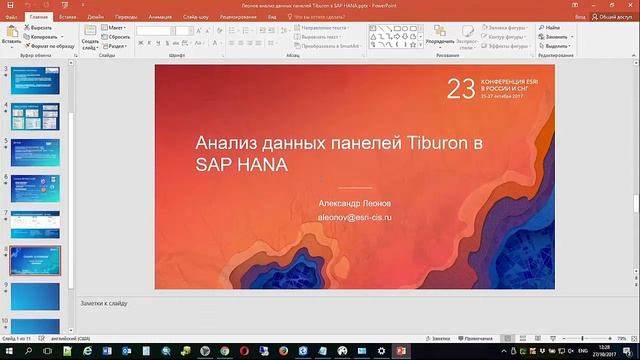The height and width of the screenshot is (360, 640).
Task: Select the right arrow shape in gallery
Action: 397,36
